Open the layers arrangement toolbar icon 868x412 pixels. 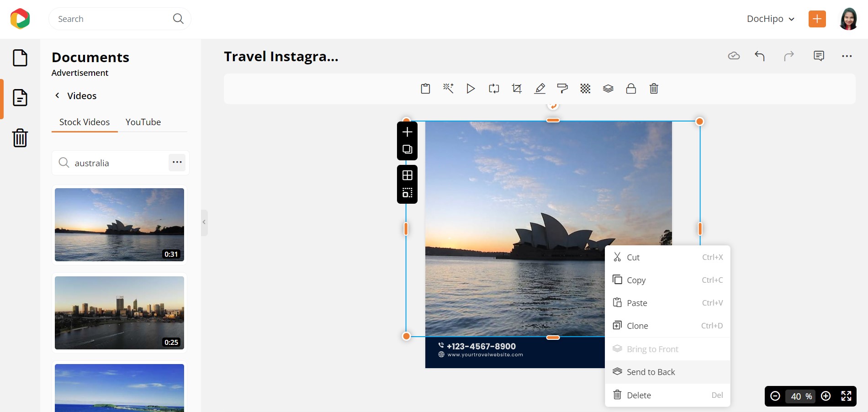(608, 89)
